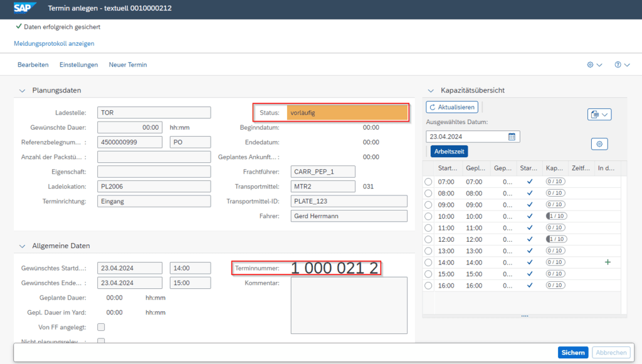Click the Abbrechen button
This screenshot has height=364, width=642.
point(611,353)
